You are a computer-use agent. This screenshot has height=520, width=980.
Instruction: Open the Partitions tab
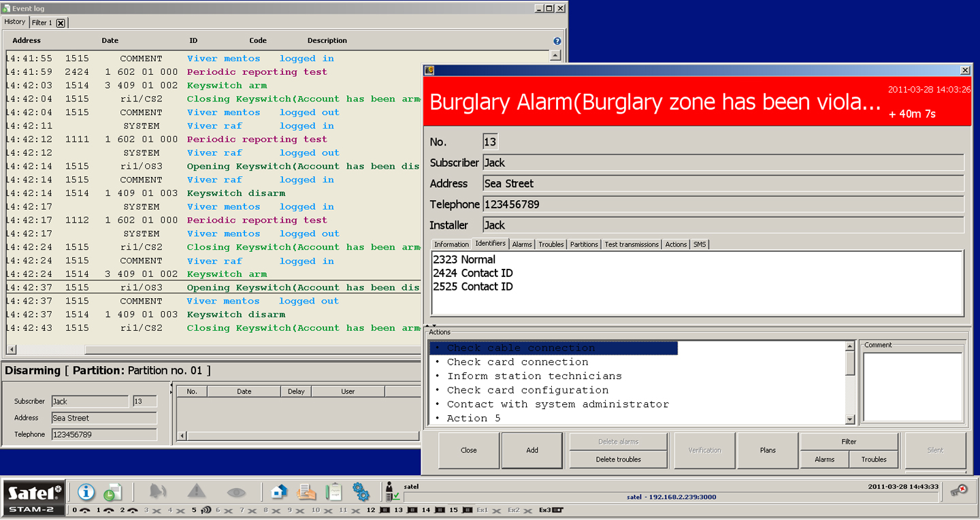(584, 244)
